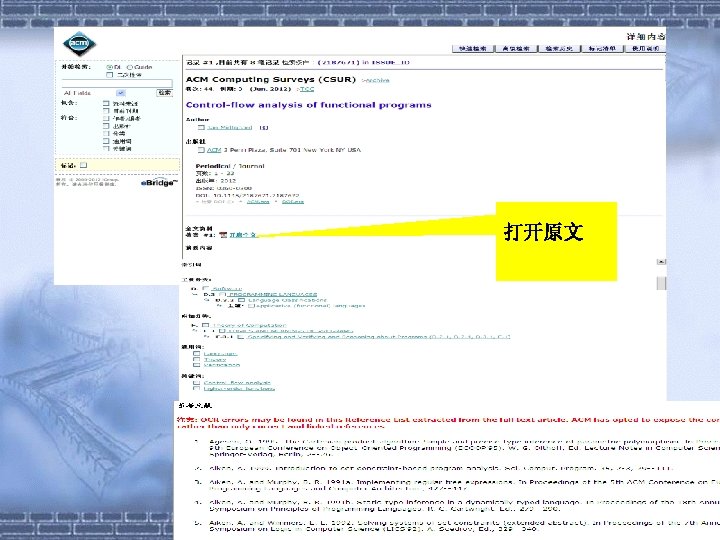This screenshot has width=720, height=540.
Task: Open the 检索历史 tab
Action: tap(559, 48)
